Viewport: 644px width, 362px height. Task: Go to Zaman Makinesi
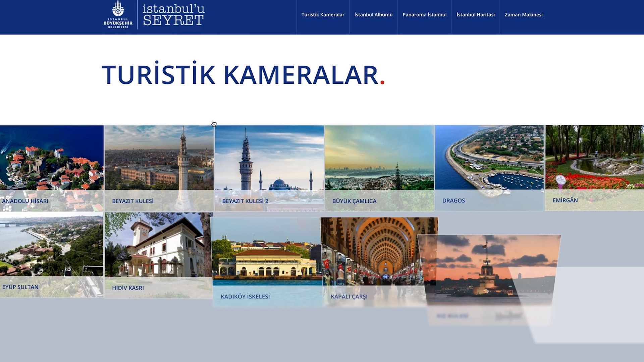[524, 15]
